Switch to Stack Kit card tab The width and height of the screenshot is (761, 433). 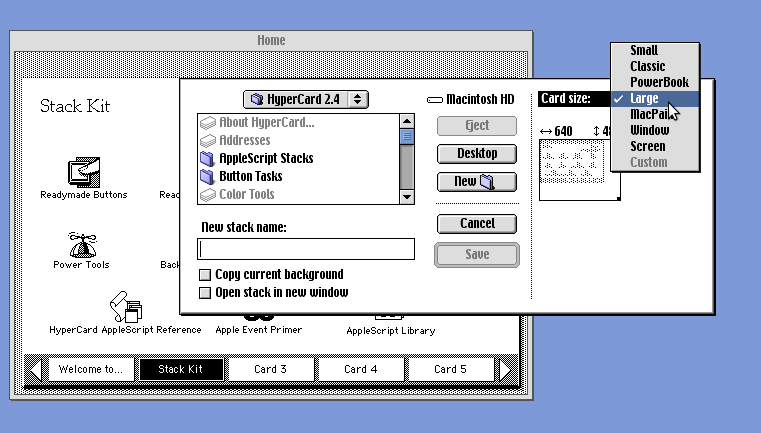click(181, 369)
